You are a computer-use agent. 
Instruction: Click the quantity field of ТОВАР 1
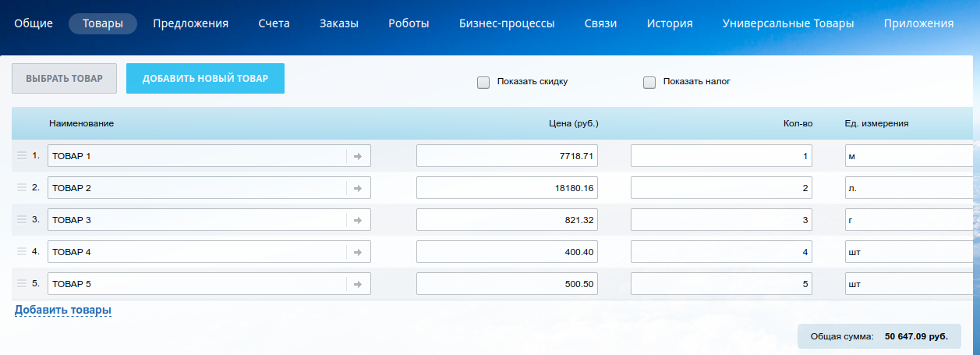tap(721, 156)
